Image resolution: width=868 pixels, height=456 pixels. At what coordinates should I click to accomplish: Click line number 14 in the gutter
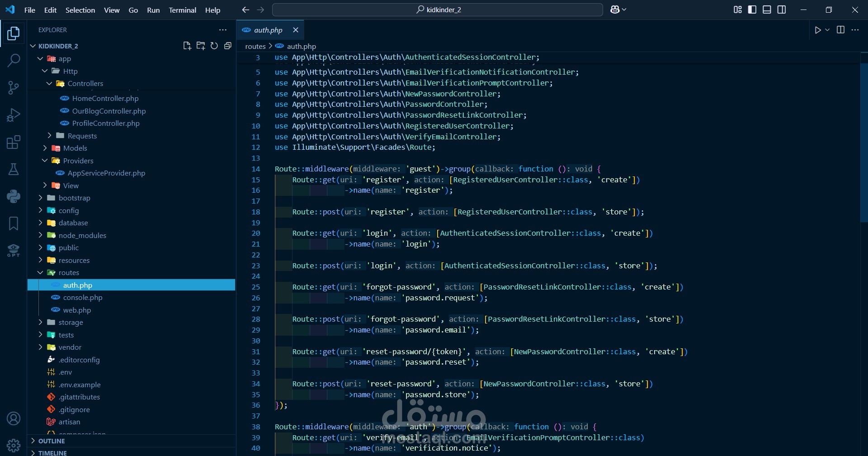tap(256, 169)
